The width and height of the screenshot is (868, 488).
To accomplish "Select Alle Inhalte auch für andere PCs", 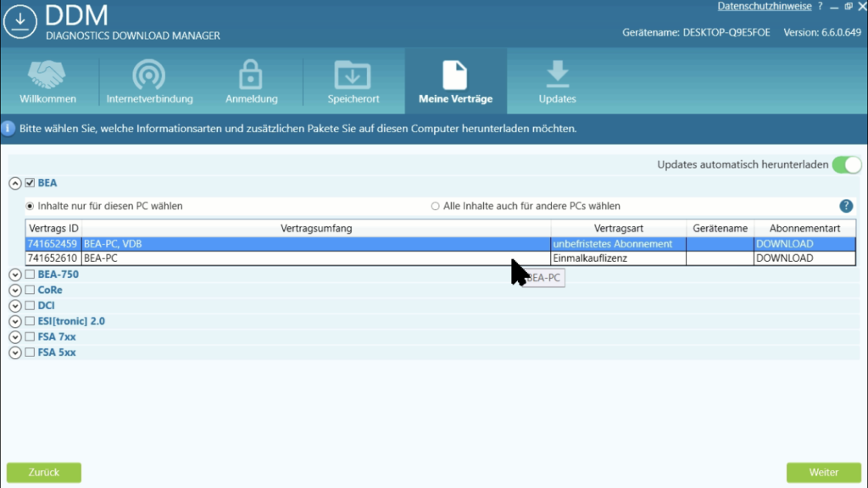I will click(x=435, y=206).
